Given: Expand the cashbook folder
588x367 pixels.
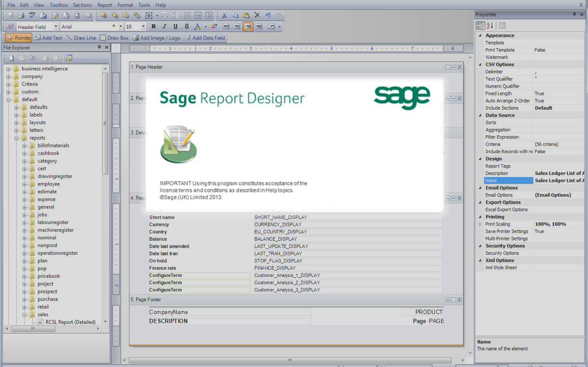Looking at the screenshot, I should pyautogui.click(x=25, y=154).
